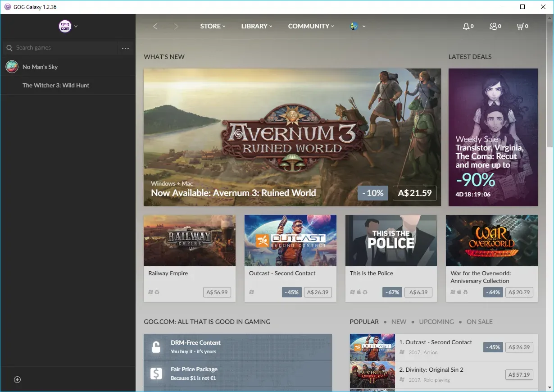Go back with the left arrow

(x=155, y=26)
